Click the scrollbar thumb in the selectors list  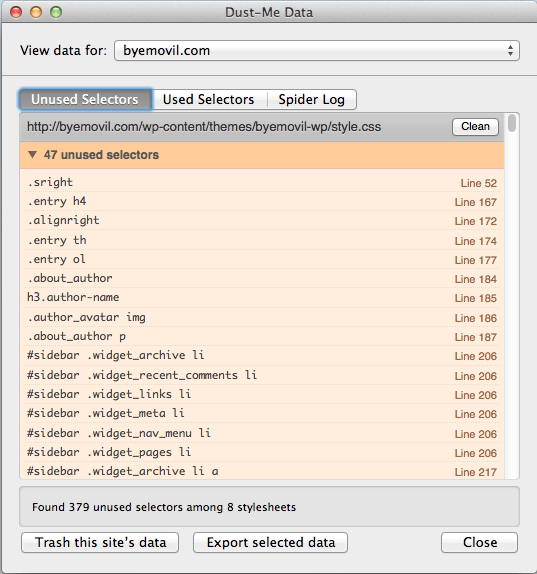coord(512,123)
